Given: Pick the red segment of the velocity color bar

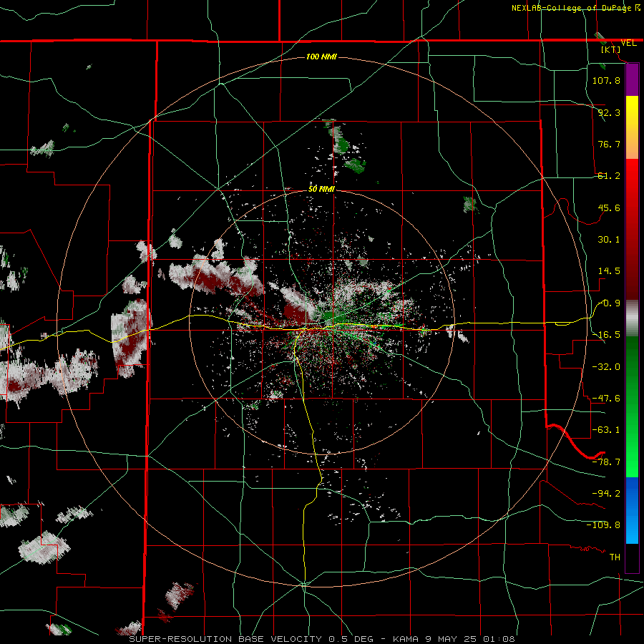Looking at the screenshot, I should (x=632, y=229).
